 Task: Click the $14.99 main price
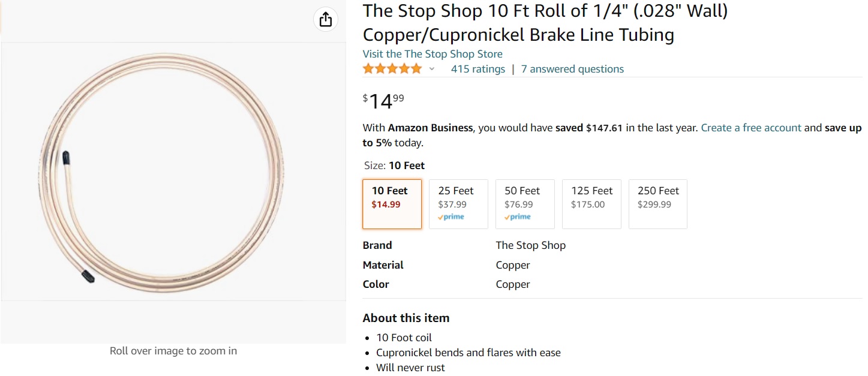point(384,101)
